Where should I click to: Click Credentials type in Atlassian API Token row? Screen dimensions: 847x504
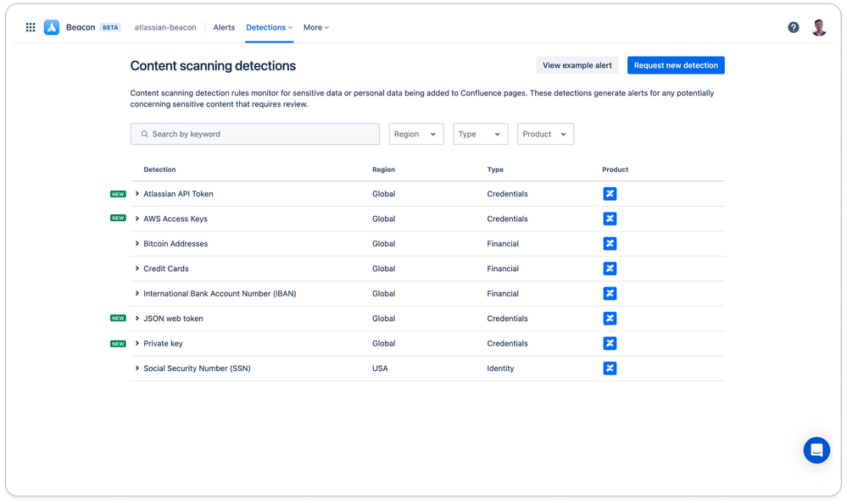pyautogui.click(x=507, y=194)
